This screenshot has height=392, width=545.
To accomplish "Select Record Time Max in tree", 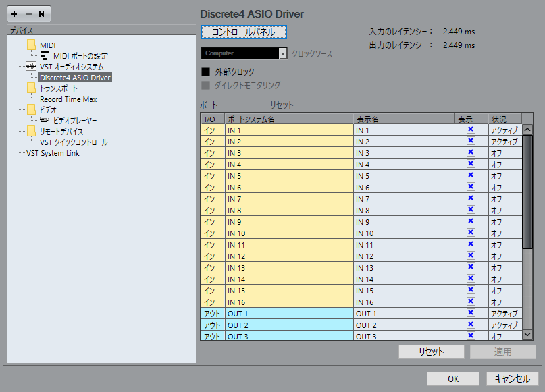I will (68, 99).
